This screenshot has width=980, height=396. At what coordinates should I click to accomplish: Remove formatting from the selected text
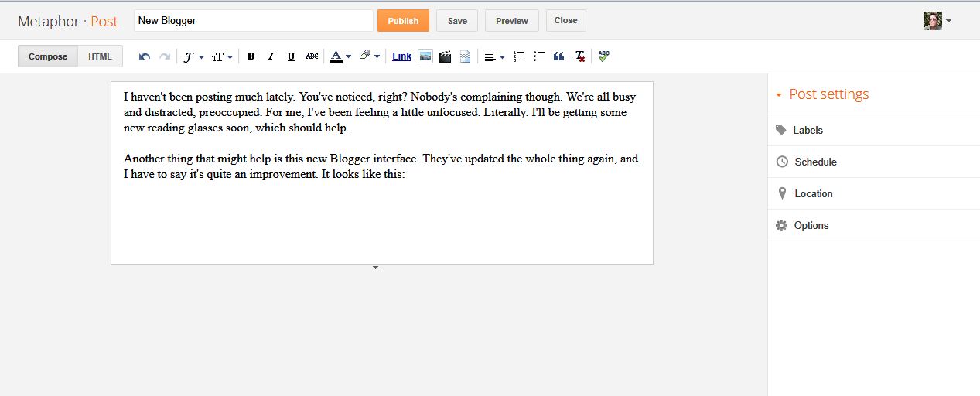[579, 56]
